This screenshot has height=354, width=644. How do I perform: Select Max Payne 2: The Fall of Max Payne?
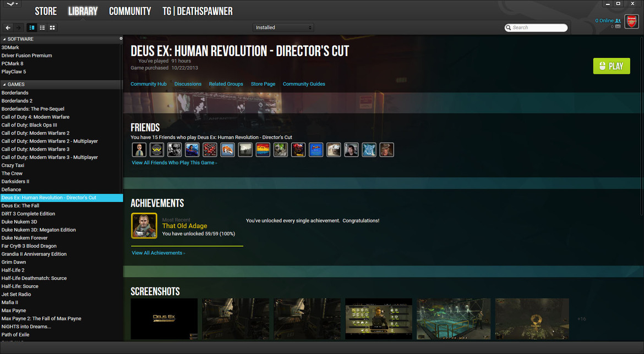61,319
